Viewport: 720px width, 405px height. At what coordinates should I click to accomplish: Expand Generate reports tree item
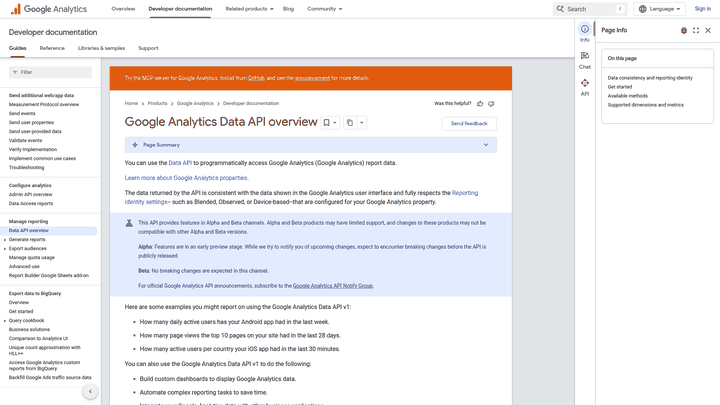[x=5, y=240]
